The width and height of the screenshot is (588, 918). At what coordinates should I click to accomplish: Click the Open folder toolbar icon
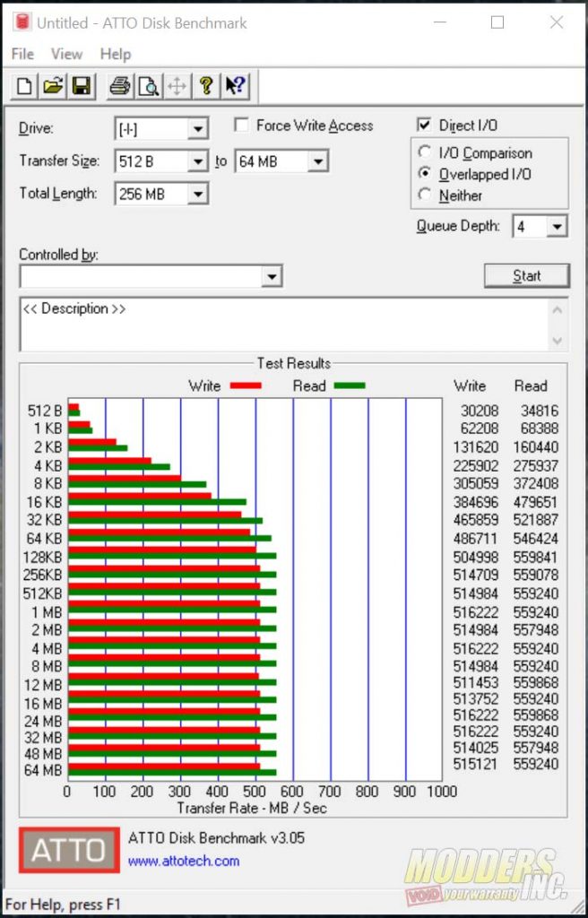53,86
